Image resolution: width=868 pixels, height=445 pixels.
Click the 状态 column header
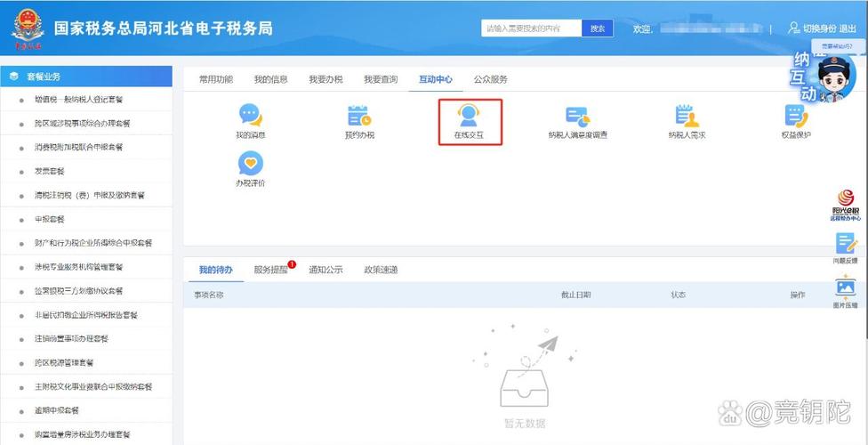point(678,295)
